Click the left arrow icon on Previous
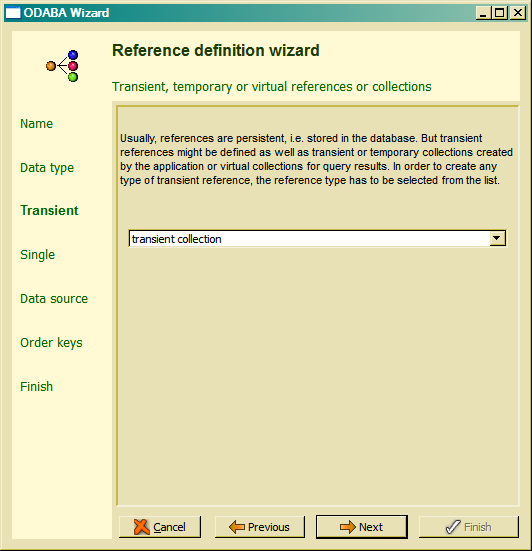Image resolution: width=532 pixels, height=551 pixels. click(x=236, y=527)
